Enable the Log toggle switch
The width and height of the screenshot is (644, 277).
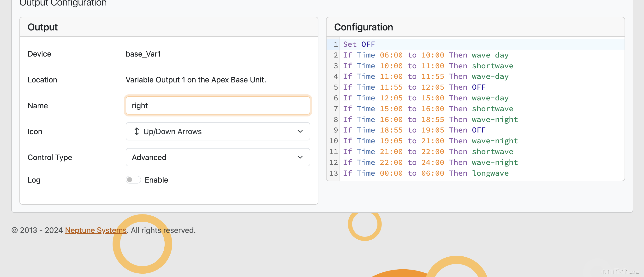133,180
